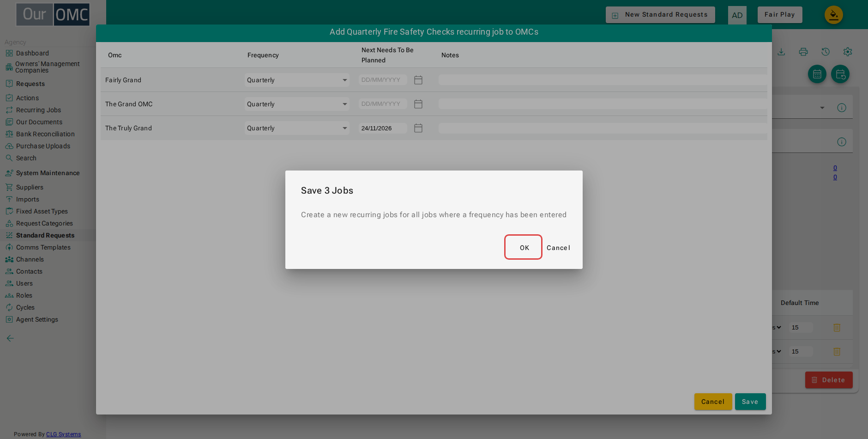Click the green calendar round button
The image size is (868, 439).
coord(817,74)
